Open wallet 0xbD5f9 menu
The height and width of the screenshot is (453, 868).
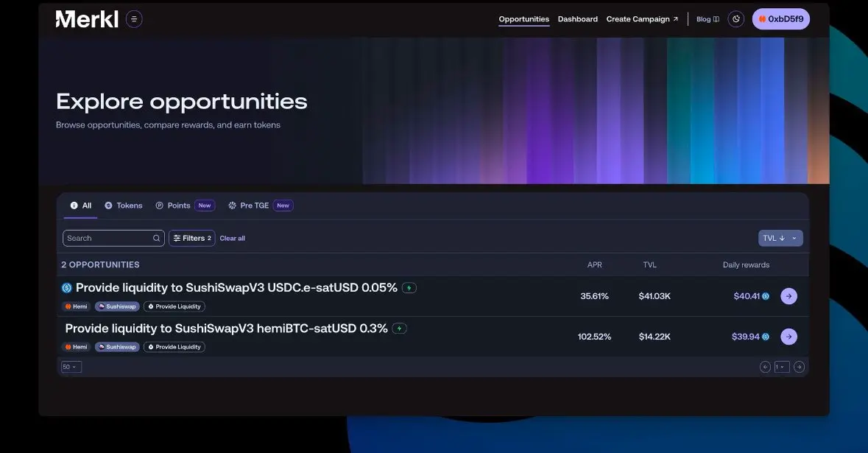pyautogui.click(x=780, y=19)
